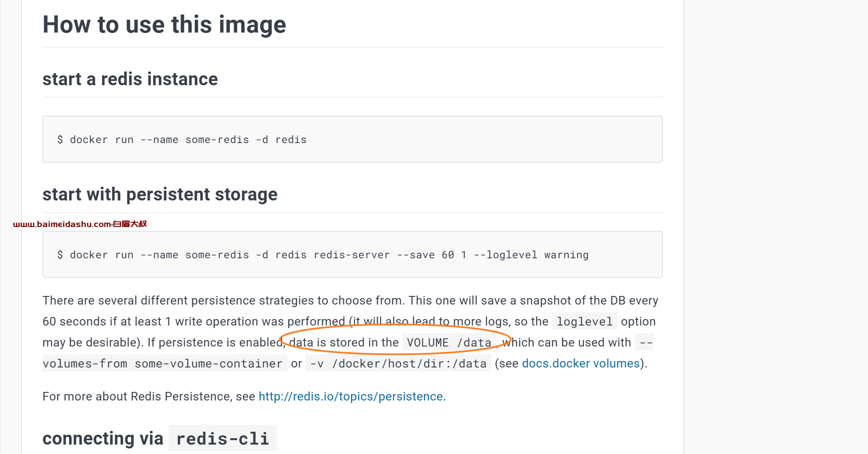This screenshot has height=454, width=868.
Task: Click '--loglevel warning' in the second command
Action: pos(531,255)
